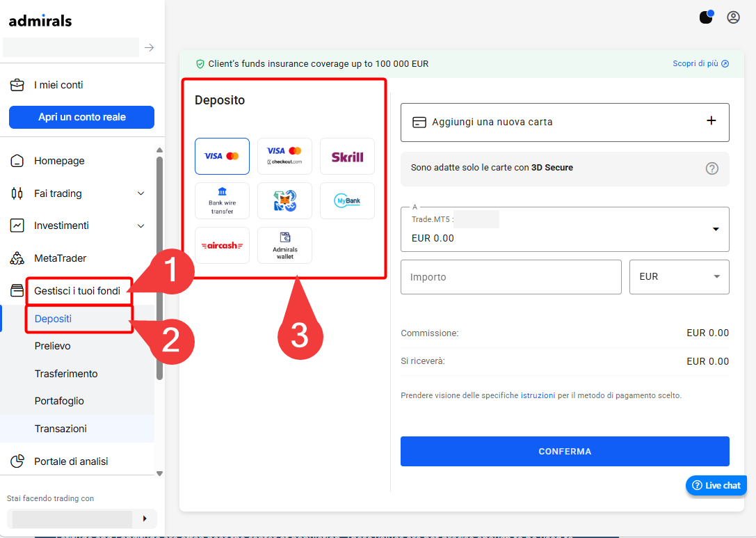The height and width of the screenshot is (538, 756).
Task: Open Transazioni submenu item
Action: (x=61, y=429)
